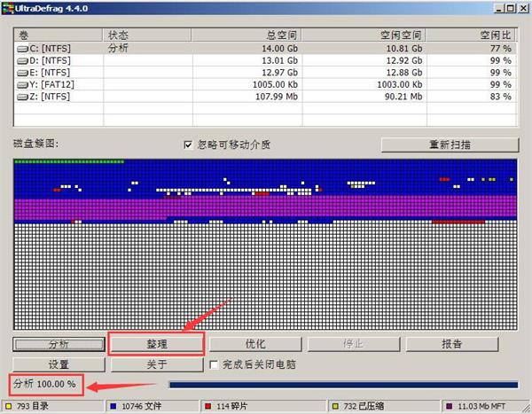Select the E: drive icon in volume list
The image size is (532, 414).
point(22,73)
